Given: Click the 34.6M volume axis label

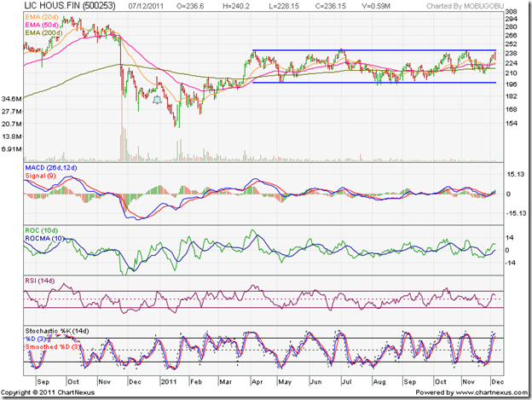Looking at the screenshot, I should click(12, 99).
